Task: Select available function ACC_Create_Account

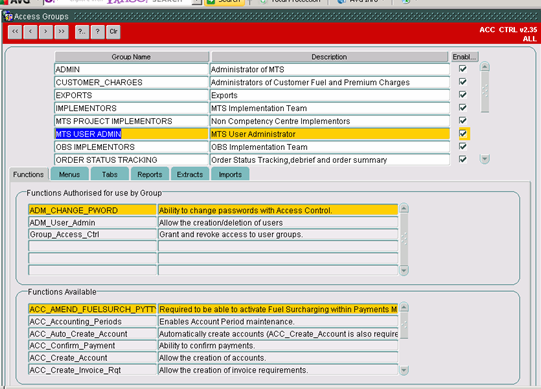Action: (92, 358)
